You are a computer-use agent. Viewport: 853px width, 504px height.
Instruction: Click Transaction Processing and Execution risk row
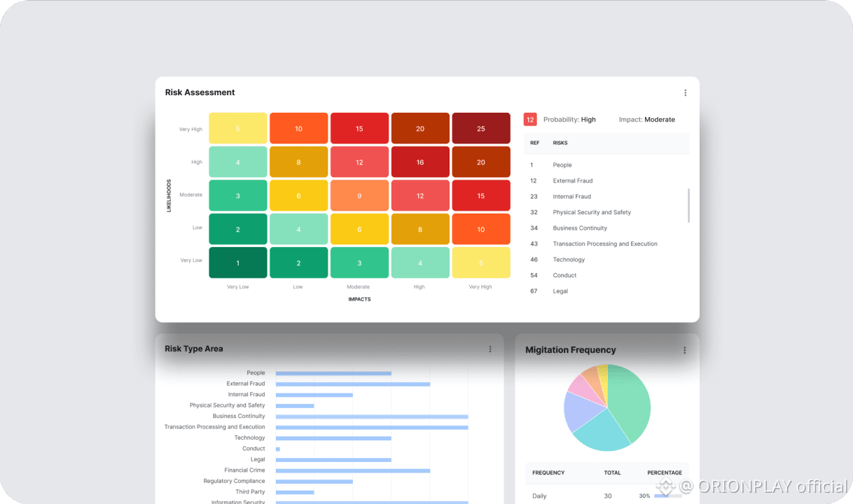[604, 244]
